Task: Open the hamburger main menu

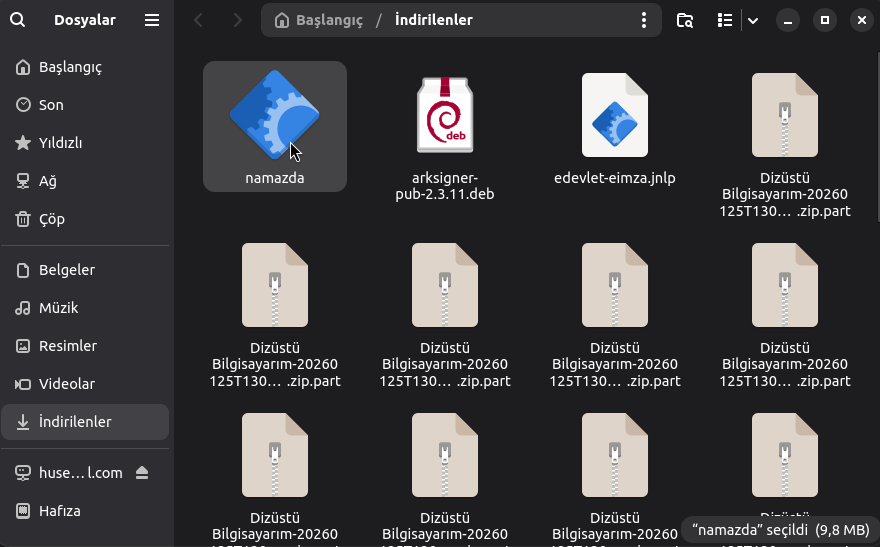Action: [151, 20]
